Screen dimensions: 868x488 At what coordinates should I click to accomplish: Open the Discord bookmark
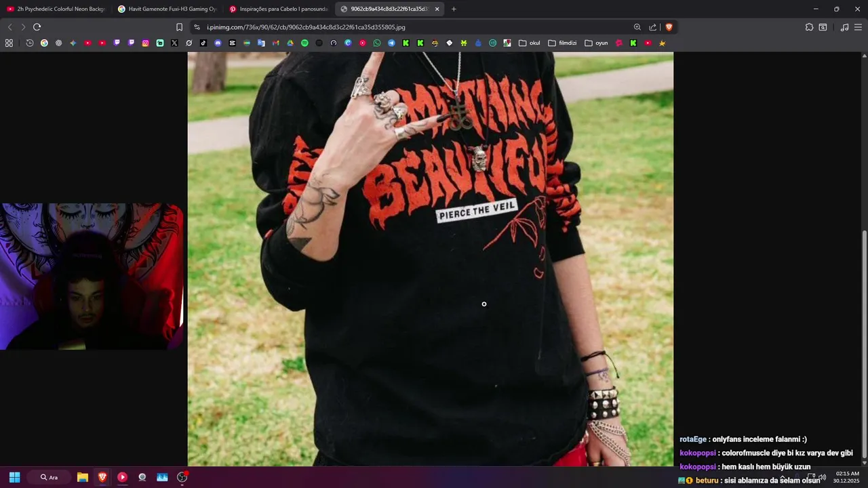click(218, 43)
